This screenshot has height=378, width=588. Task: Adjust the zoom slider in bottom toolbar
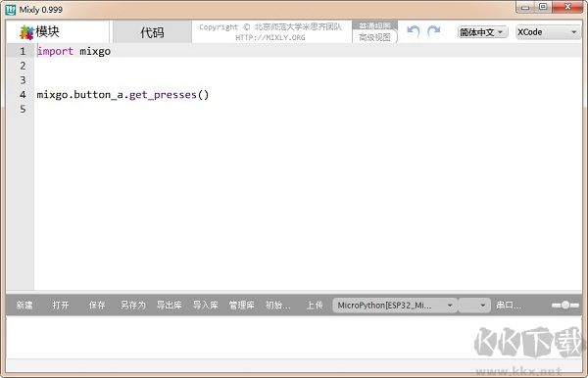(x=565, y=306)
